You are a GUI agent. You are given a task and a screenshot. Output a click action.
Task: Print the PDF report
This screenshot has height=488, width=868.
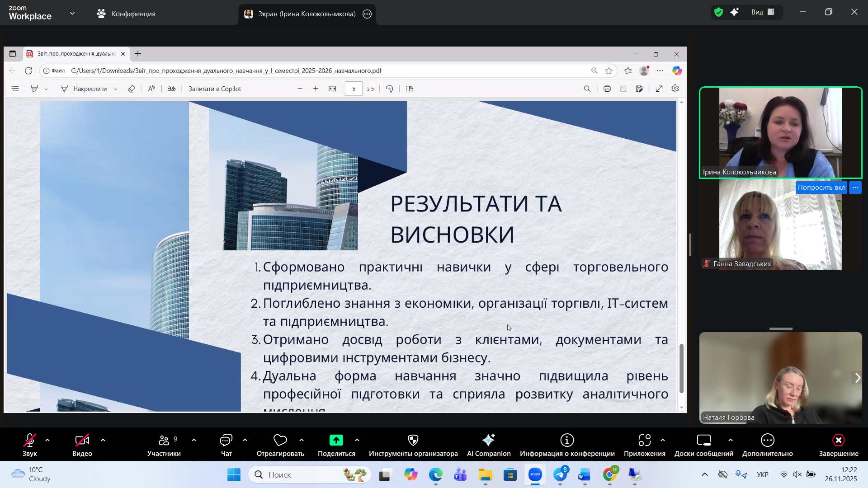coord(607,89)
